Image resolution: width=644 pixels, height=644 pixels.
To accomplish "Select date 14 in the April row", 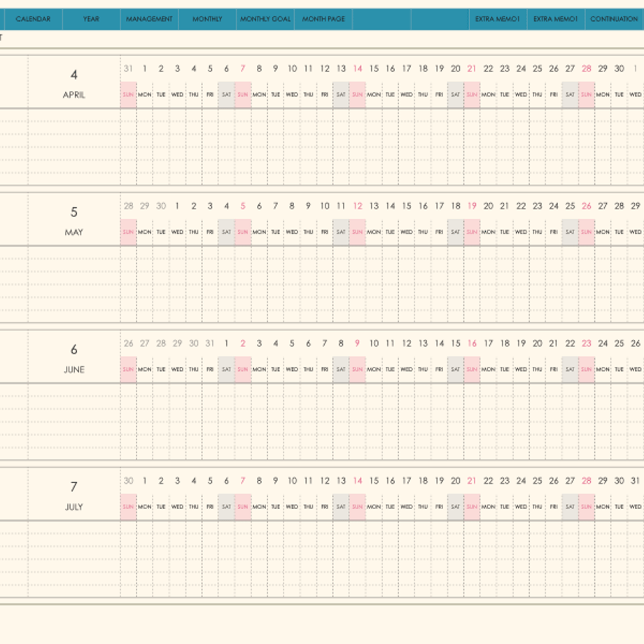I will point(358,69).
